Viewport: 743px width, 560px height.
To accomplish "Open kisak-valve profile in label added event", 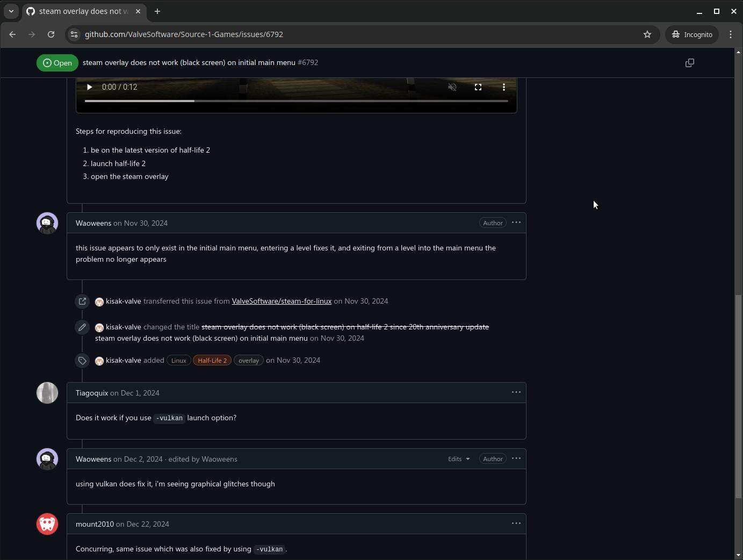I will click(x=124, y=360).
